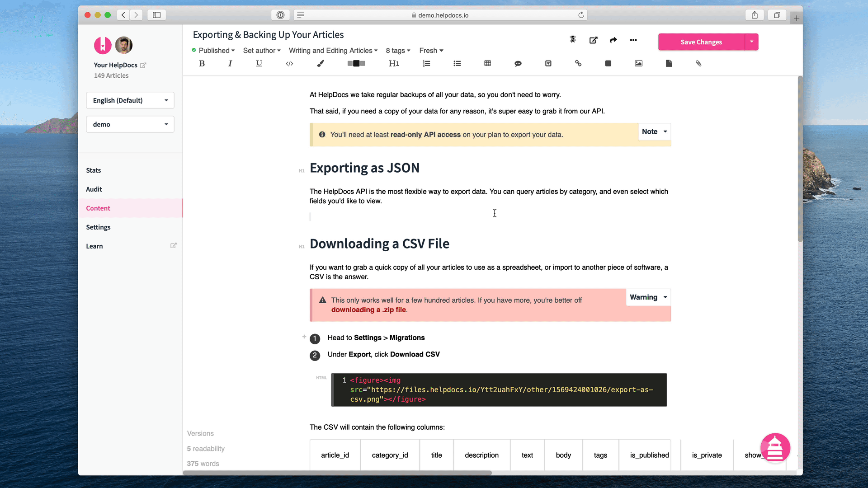Insert a button block
The image size is (868, 488).
pos(608,64)
